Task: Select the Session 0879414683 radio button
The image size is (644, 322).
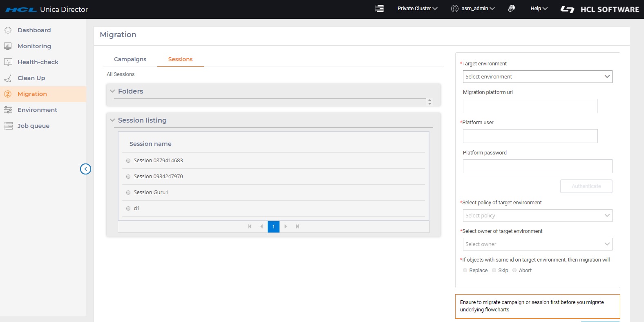Action: 128,161
